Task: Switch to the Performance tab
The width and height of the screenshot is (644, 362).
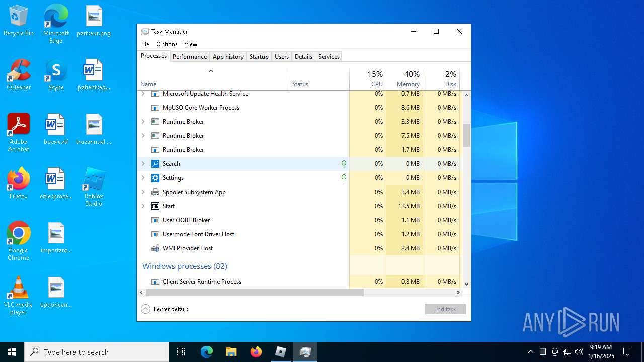Action: pos(190,57)
